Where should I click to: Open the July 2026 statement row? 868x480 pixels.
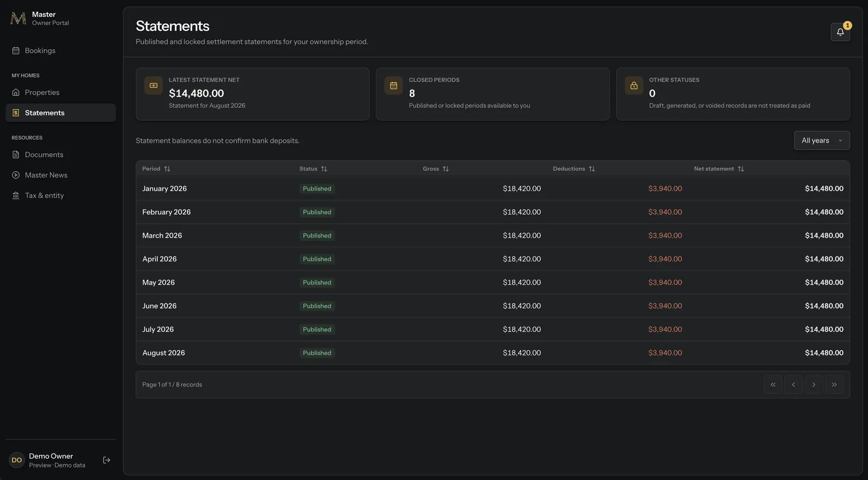point(493,329)
